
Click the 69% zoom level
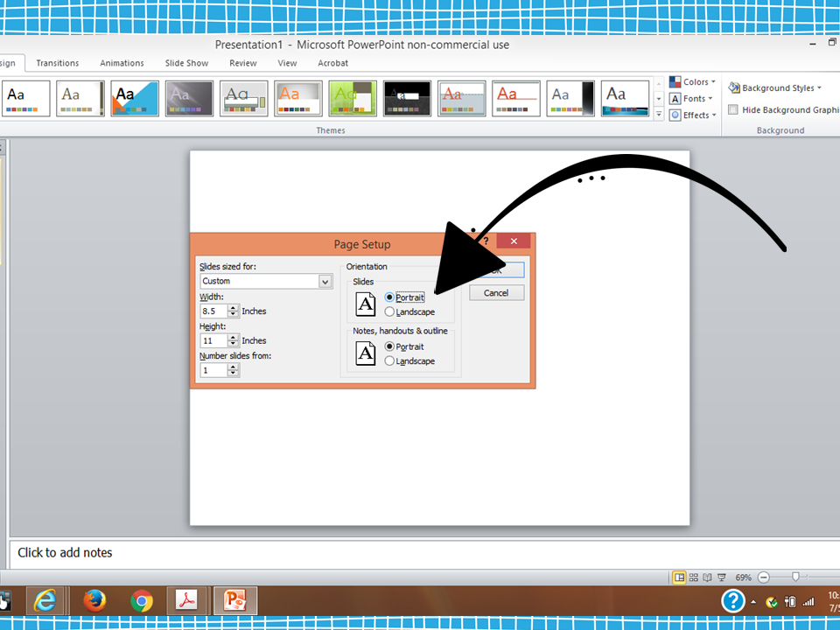743,577
